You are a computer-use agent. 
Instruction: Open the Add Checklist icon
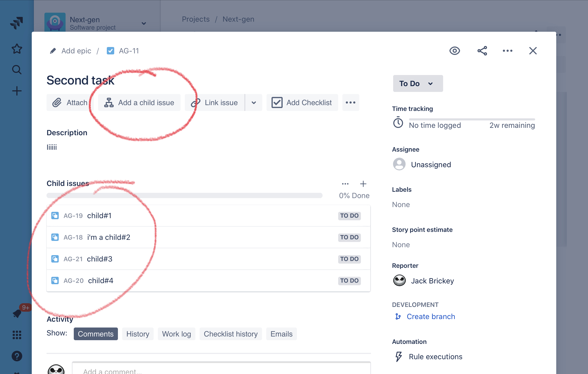point(277,102)
